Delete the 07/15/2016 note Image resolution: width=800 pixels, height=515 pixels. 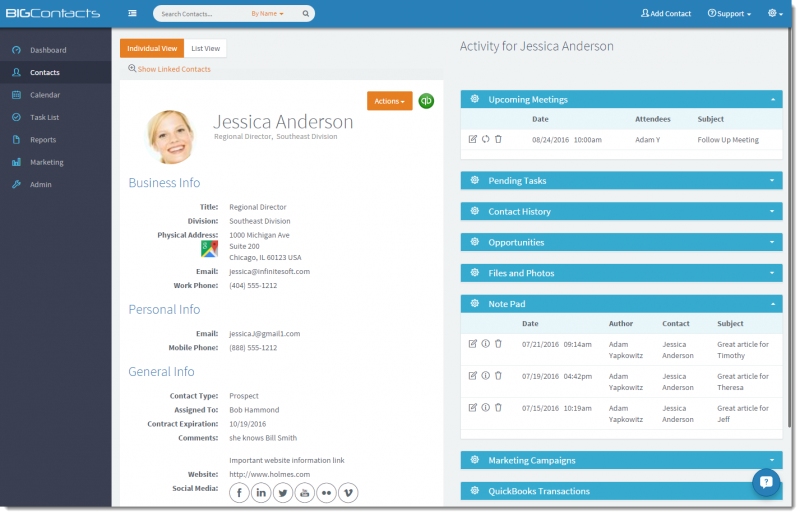(x=498, y=407)
